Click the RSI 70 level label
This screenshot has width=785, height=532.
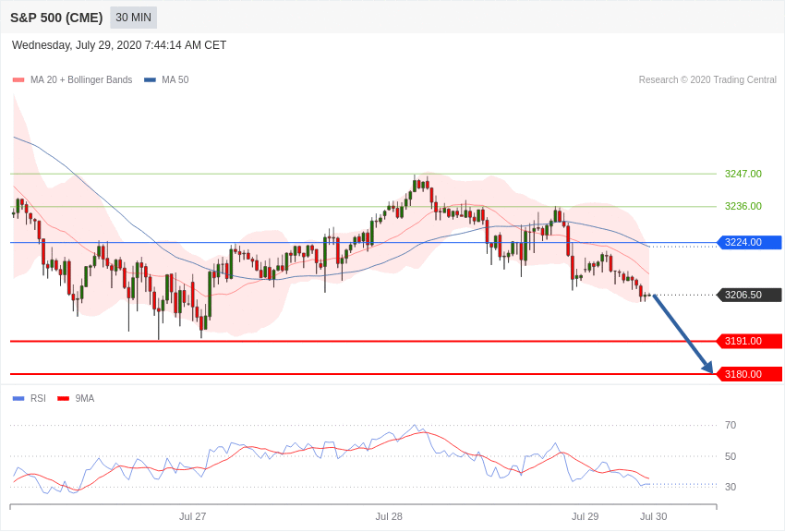pyautogui.click(x=731, y=425)
